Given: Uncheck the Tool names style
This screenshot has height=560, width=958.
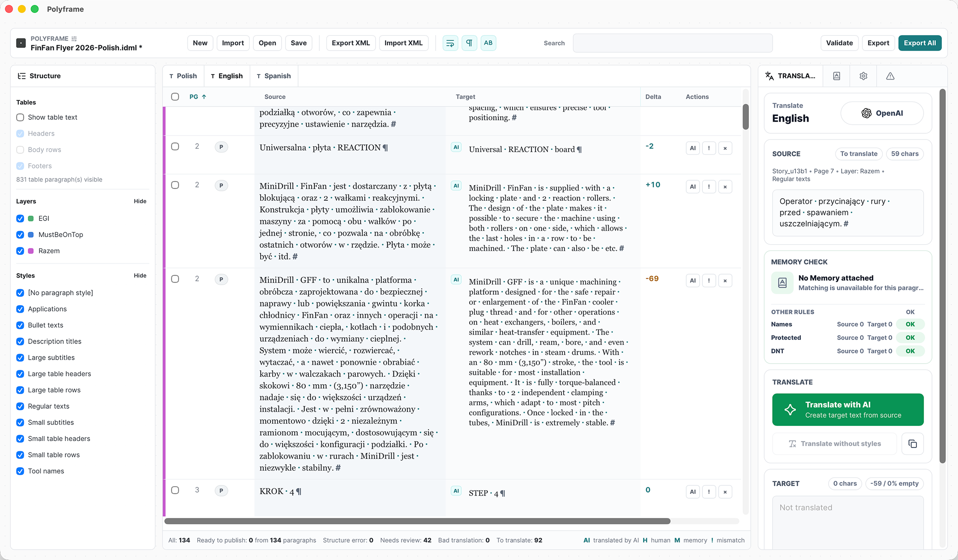Looking at the screenshot, I should click(20, 471).
